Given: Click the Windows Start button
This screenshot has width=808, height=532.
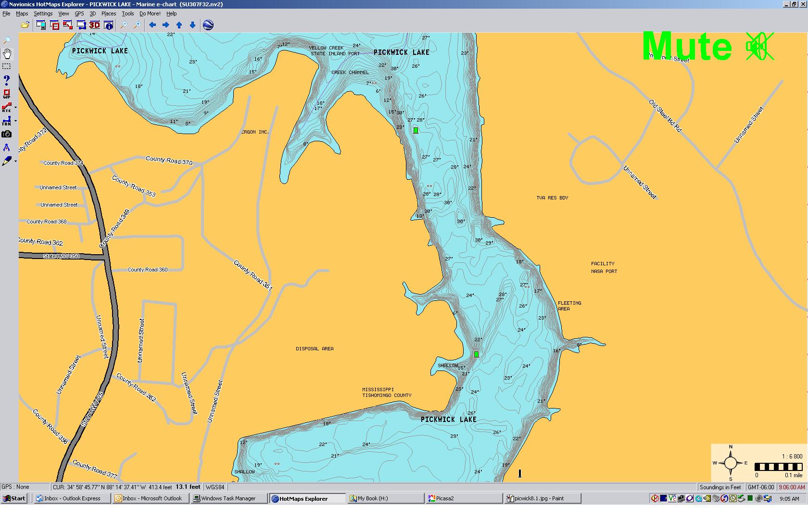Looking at the screenshot, I should point(14,498).
